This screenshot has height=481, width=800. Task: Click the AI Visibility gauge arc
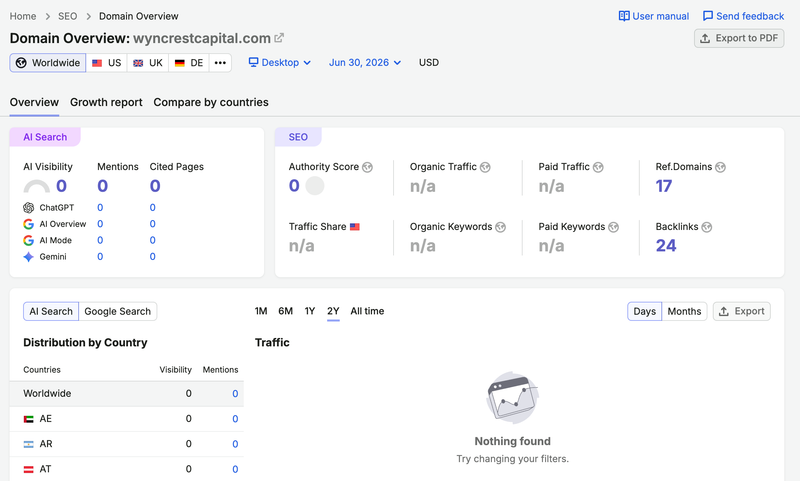pyautogui.click(x=37, y=186)
